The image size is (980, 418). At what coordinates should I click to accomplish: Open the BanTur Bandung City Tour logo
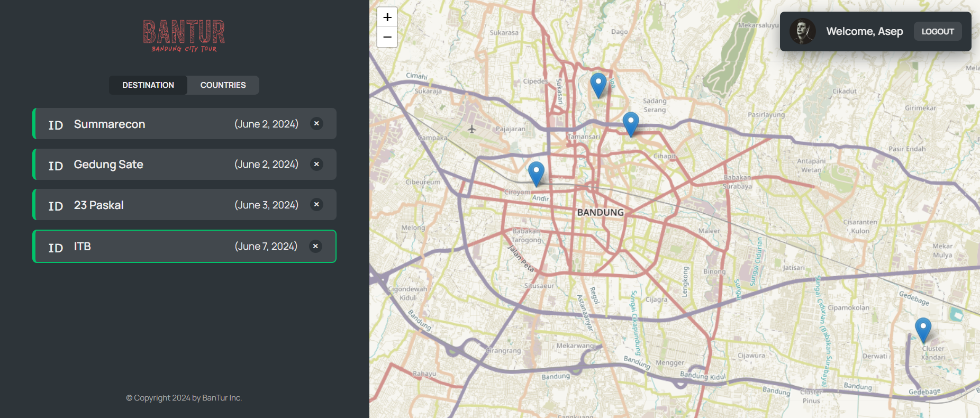[x=184, y=36]
